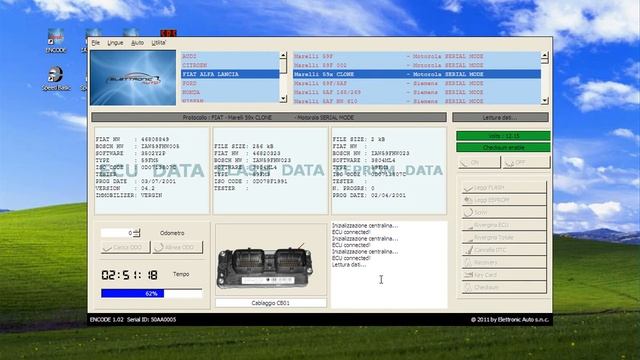
Task: Click the FLASH DATA info panel
Action: [x=270, y=171]
